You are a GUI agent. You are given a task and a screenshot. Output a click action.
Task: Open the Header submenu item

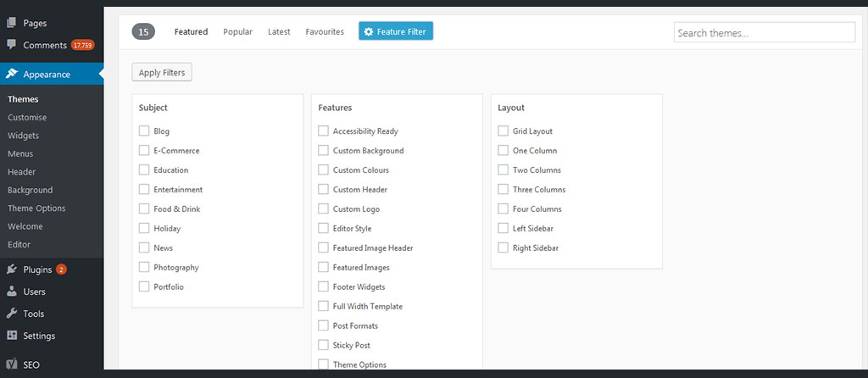(21, 171)
